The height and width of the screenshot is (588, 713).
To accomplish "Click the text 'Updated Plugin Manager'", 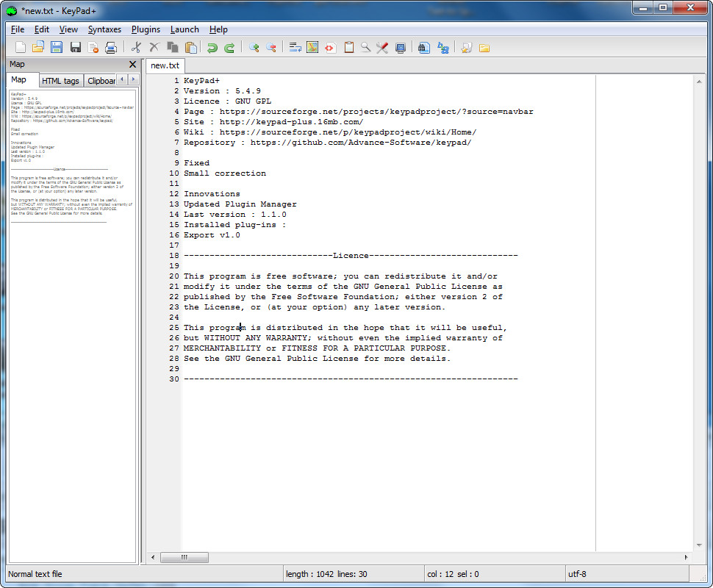I will click(x=240, y=204).
